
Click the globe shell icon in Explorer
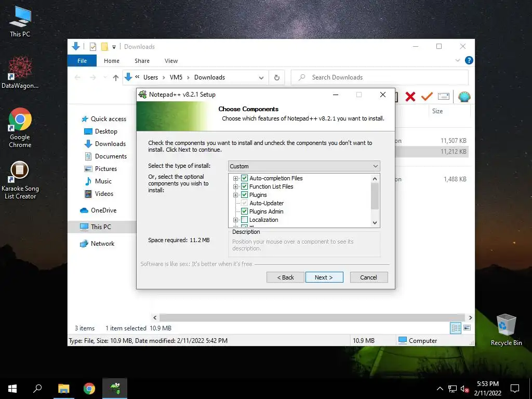click(464, 97)
